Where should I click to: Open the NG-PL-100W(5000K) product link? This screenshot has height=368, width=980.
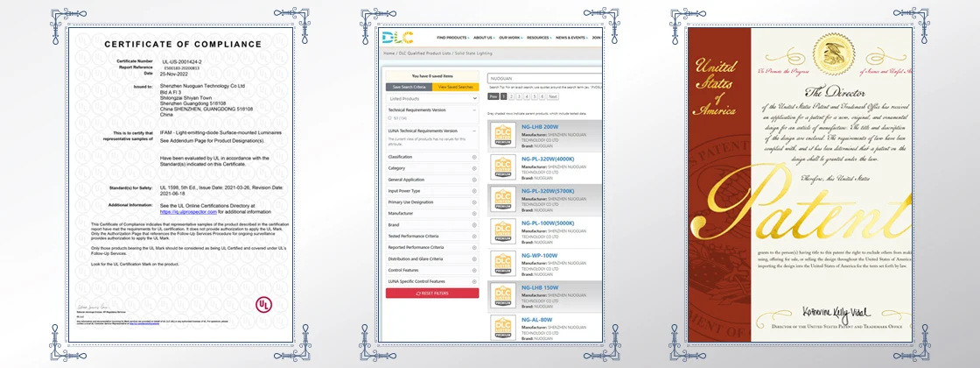[548, 223]
